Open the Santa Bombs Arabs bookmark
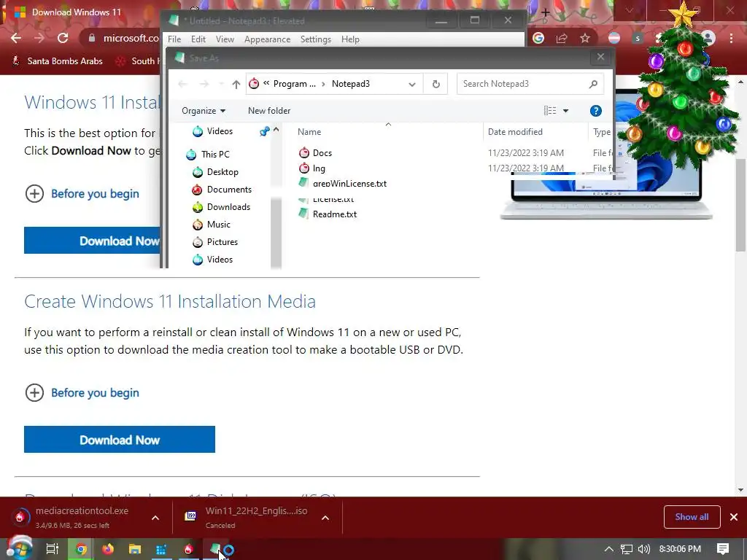Image resolution: width=747 pixels, height=560 pixels. pyautogui.click(x=57, y=61)
